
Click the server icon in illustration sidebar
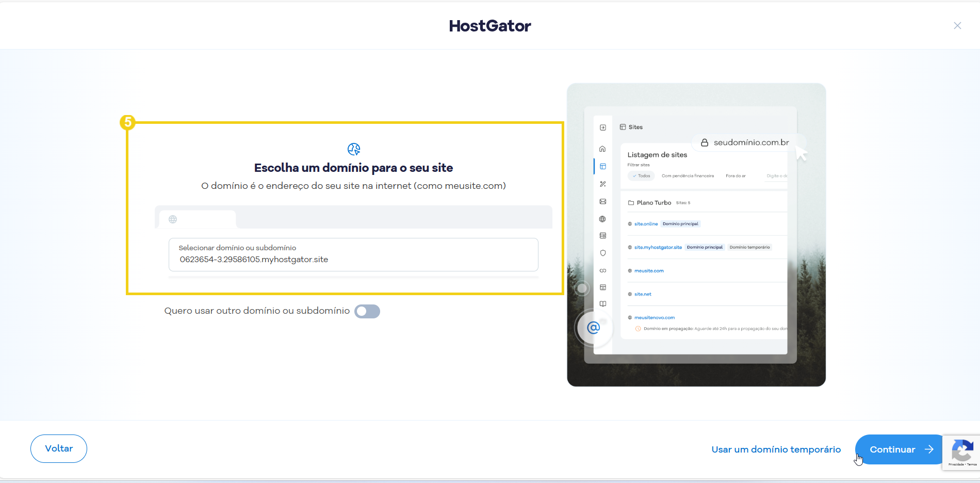[x=603, y=235]
